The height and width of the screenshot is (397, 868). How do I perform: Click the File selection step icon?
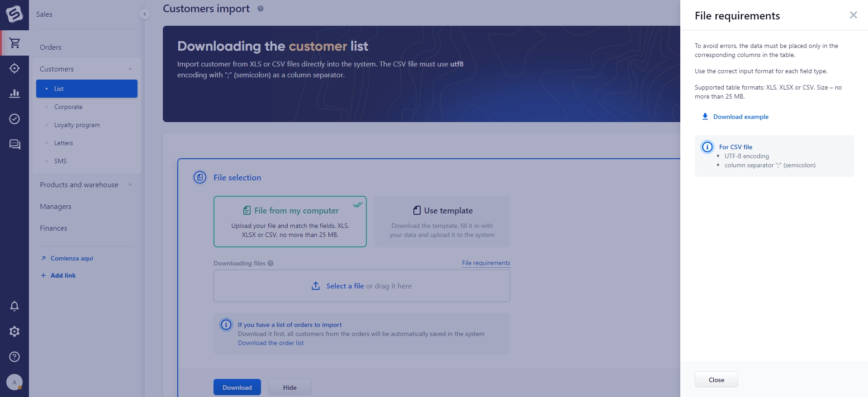(x=200, y=177)
